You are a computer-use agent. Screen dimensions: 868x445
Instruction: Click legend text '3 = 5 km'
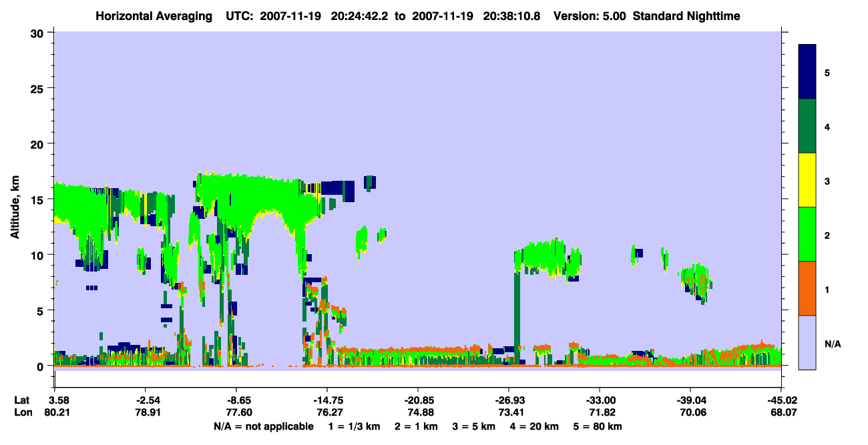(x=475, y=426)
